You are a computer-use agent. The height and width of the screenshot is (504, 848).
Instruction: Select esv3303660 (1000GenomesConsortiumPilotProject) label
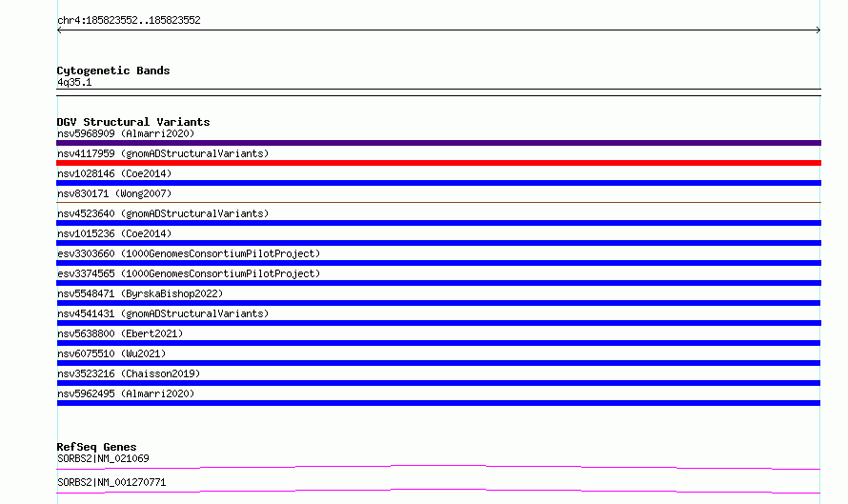(189, 253)
